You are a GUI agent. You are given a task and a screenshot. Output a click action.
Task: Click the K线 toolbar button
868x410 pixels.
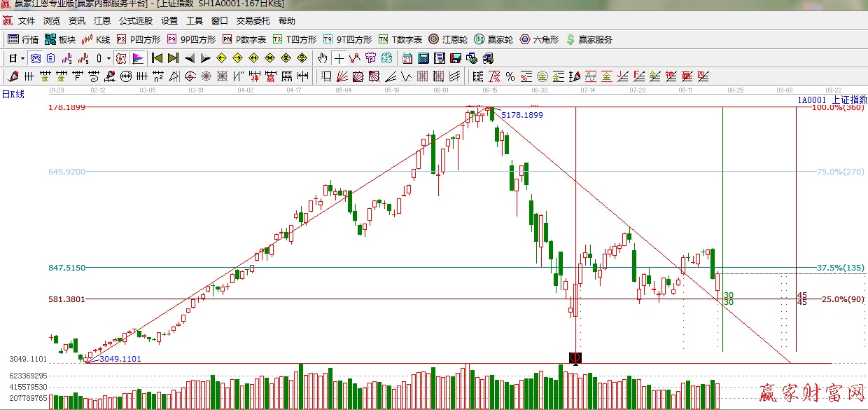click(97, 39)
